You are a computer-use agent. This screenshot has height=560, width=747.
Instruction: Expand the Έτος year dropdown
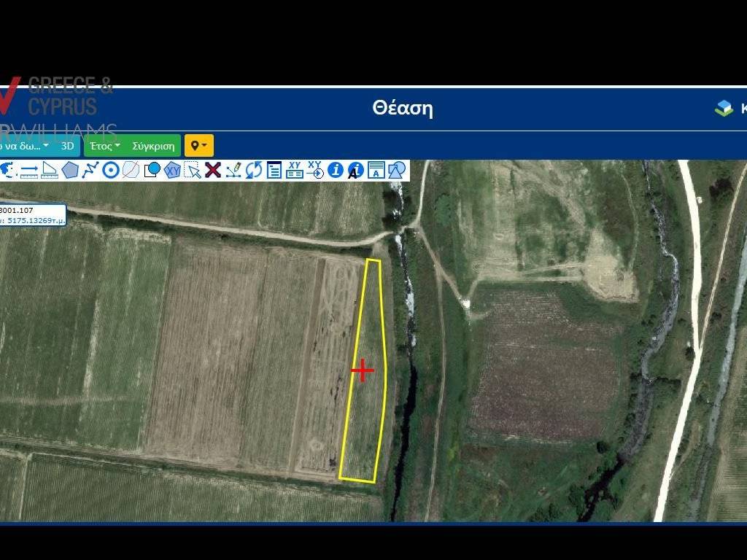point(105,146)
